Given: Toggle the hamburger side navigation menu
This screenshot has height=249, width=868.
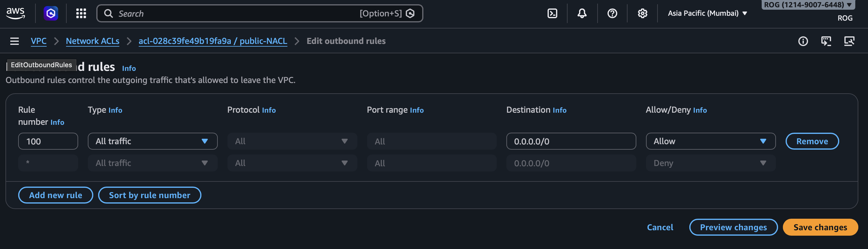Looking at the screenshot, I should [x=15, y=41].
